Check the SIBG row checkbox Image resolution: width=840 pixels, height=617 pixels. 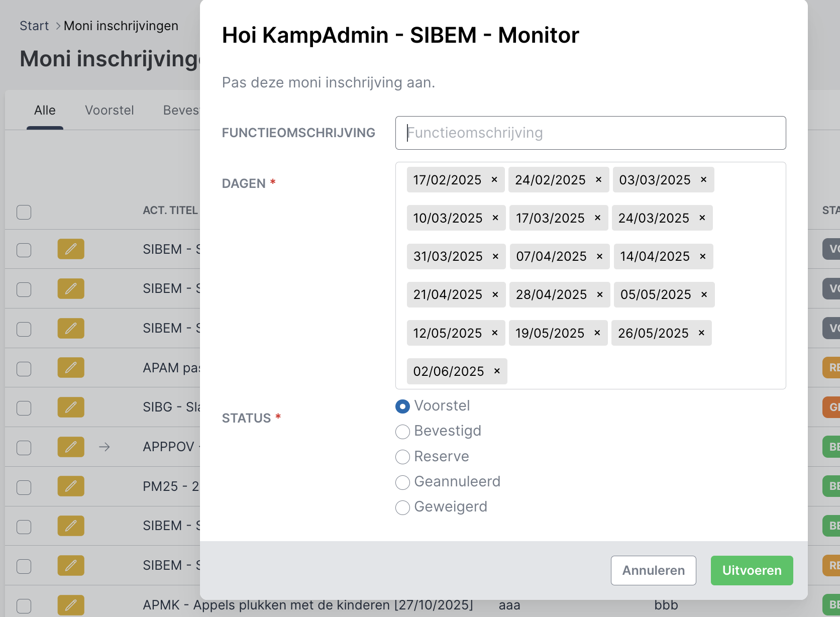[24, 408]
